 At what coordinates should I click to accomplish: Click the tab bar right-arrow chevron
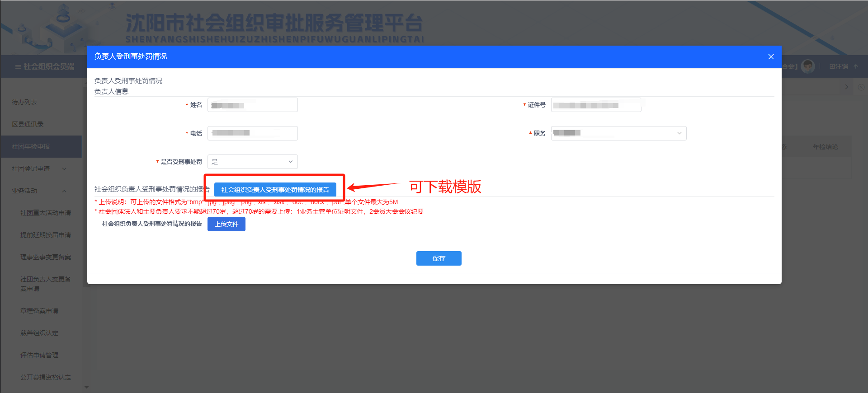point(847,87)
